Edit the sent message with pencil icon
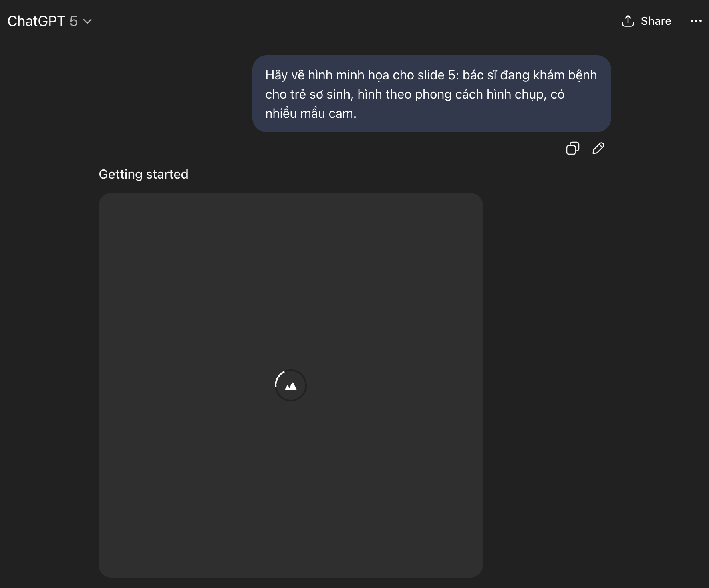709x588 pixels. (598, 148)
